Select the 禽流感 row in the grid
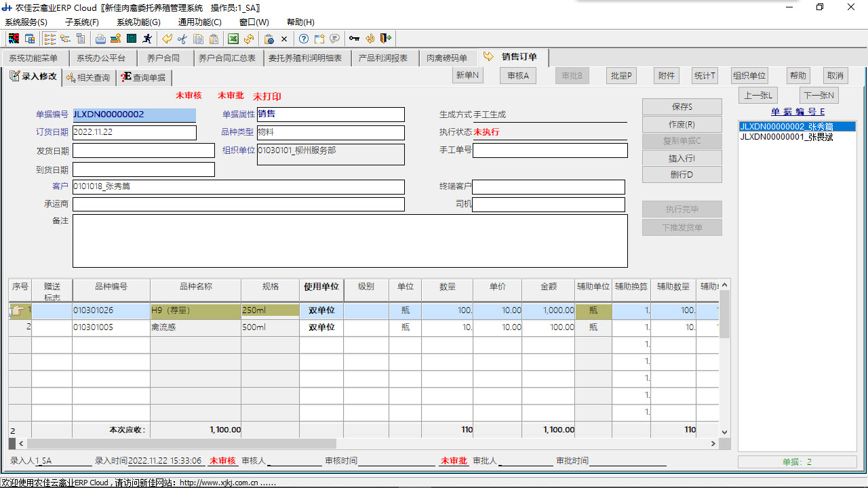868x488 pixels. point(195,327)
